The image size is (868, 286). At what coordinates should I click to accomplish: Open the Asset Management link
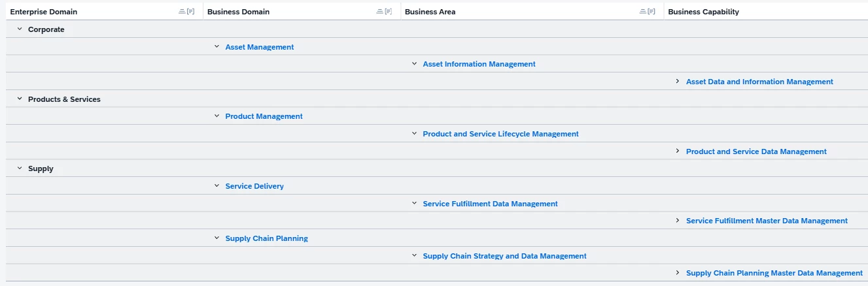click(x=260, y=47)
